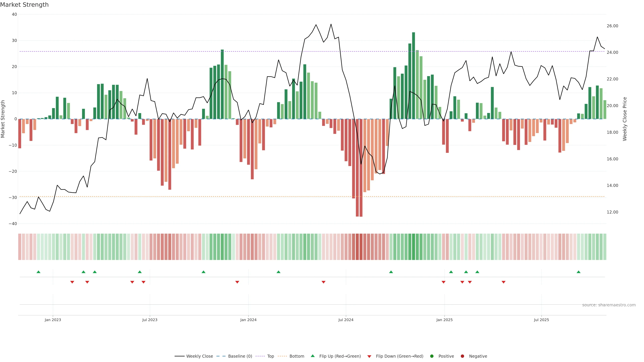Click the Weekly Close Price axis title
The image size is (644, 362).
pyautogui.click(x=625, y=119)
